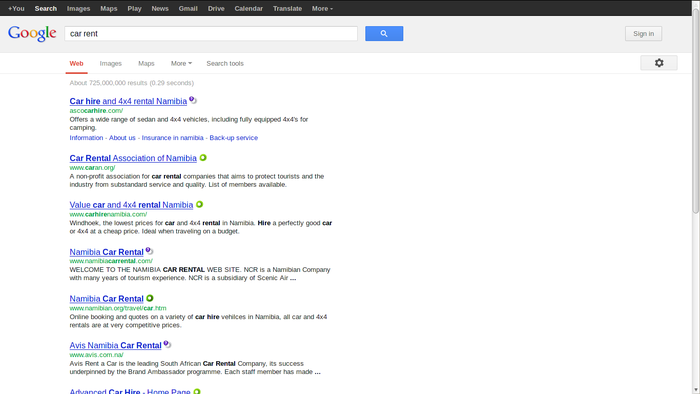Click the blue magnifier search button
The width and height of the screenshot is (700, 394).
384,33
